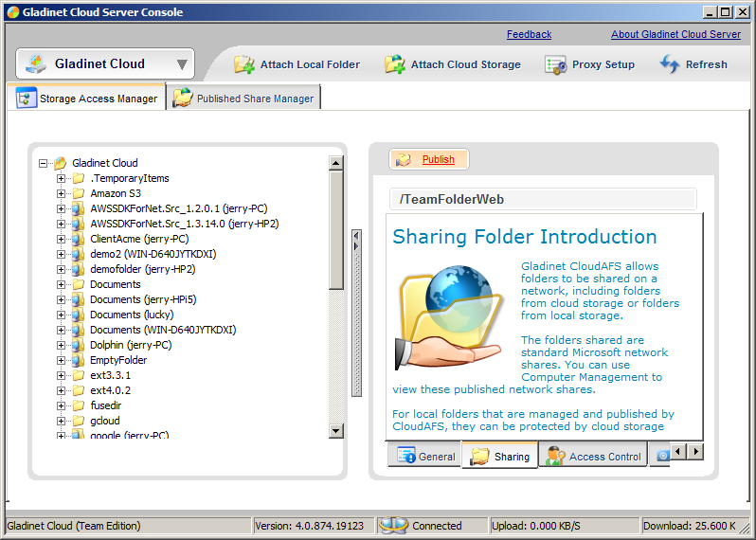Select the gcloud tree item
This screenshot has width=756, height=540.
coord(105,421)
